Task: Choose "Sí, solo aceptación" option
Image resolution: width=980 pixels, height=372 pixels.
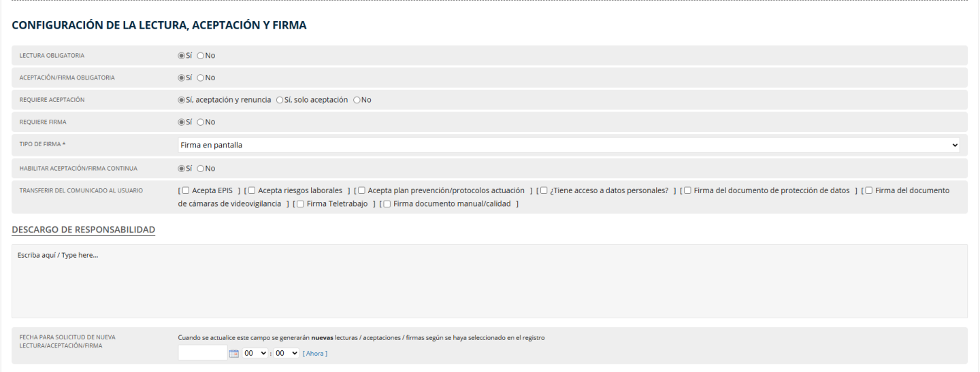Action: 280,100
